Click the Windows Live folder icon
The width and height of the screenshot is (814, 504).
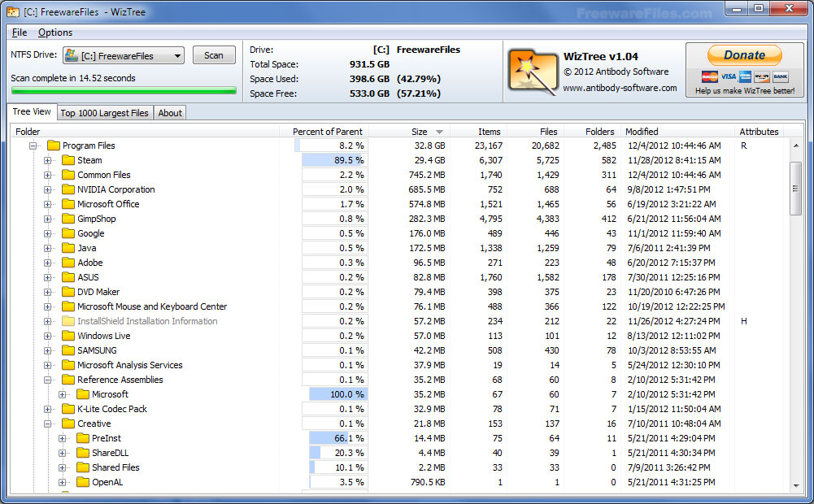pyautogui.click(x=68, y=336)
